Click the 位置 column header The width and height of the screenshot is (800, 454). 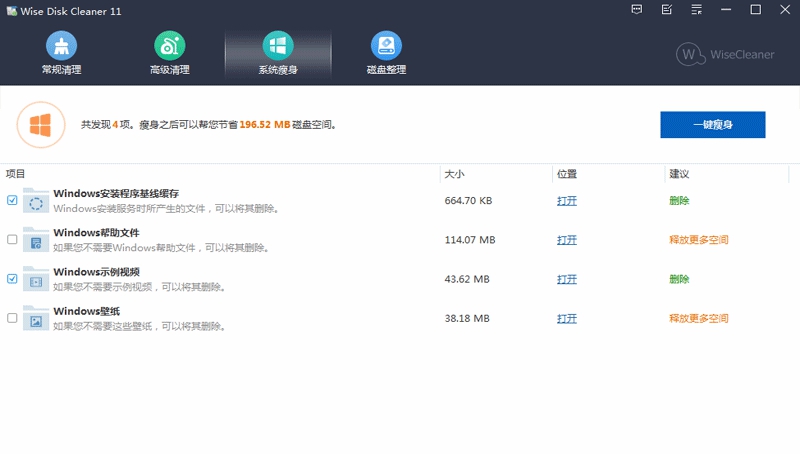click(567, 174)
